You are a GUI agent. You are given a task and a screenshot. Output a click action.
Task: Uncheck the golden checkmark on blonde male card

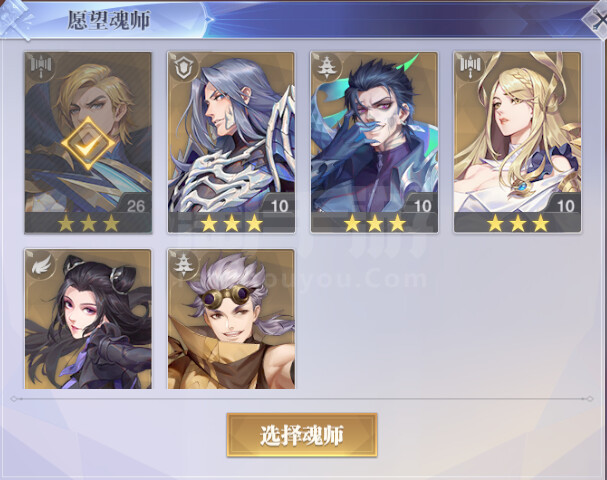(88, 144)
